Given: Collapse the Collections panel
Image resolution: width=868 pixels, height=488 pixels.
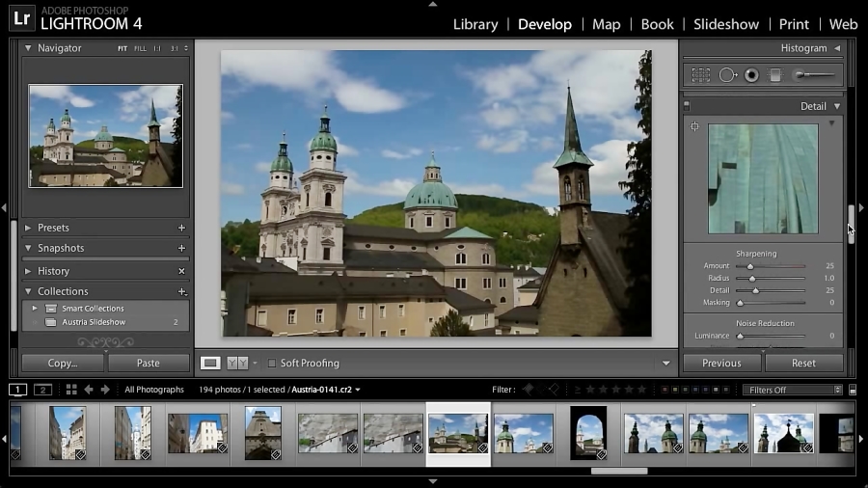Looking at the screenshot, I should click(28, 291).
